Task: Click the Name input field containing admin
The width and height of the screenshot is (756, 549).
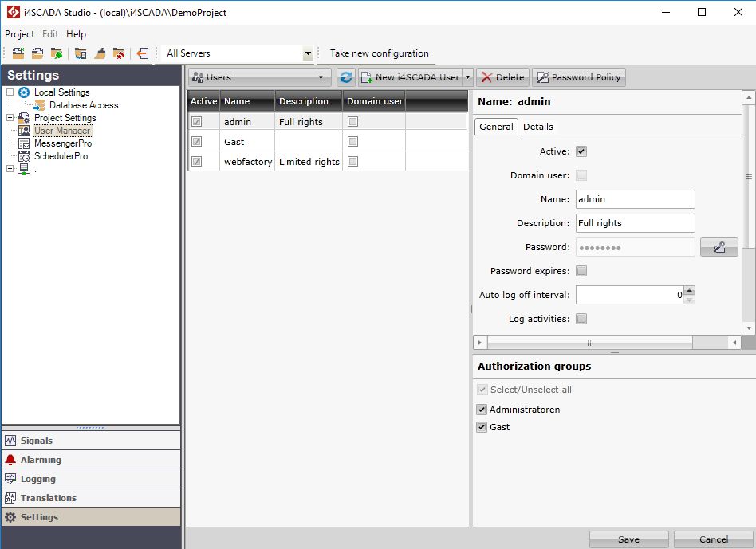Action: (635, 199)
